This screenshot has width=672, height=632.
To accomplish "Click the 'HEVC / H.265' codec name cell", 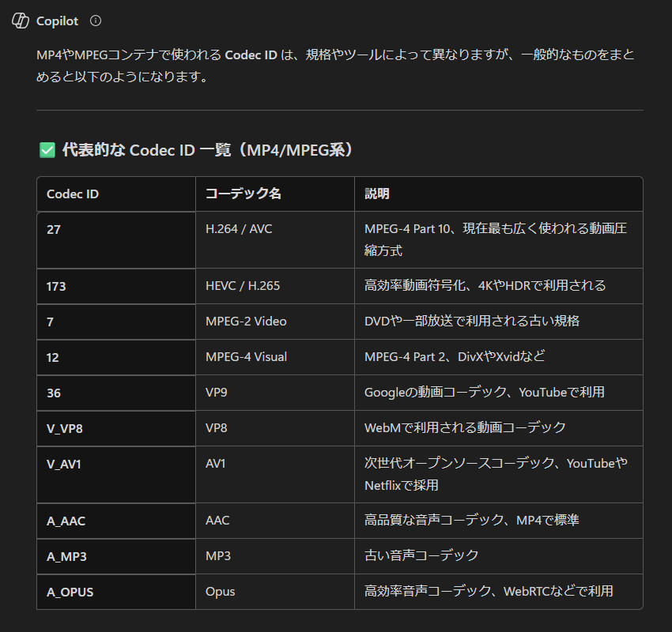I will (275, 286).
